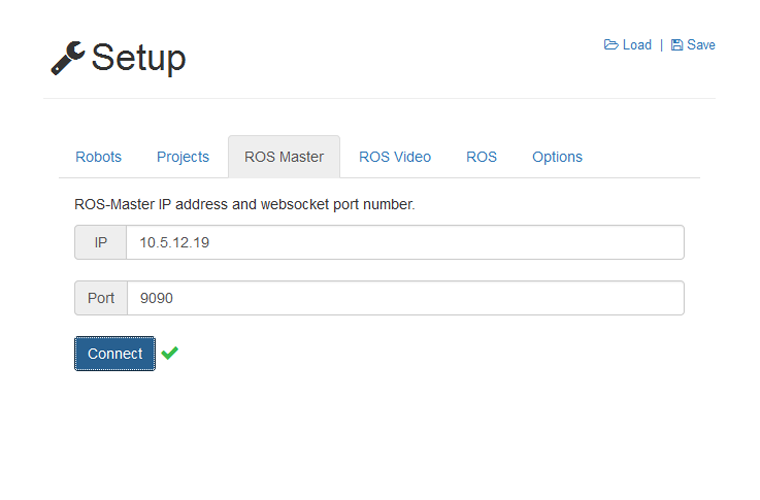Go to the ROS Video tab

(395, 157)
